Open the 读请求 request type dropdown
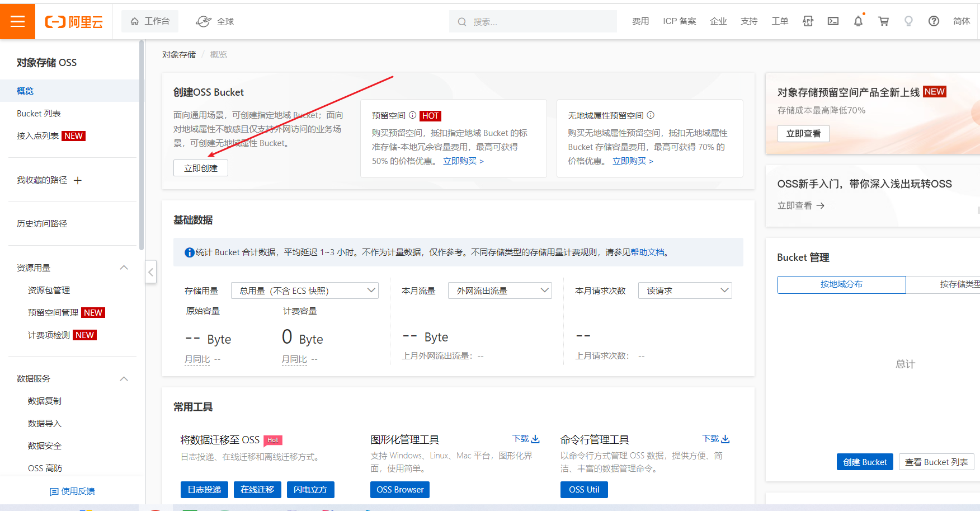980x511 pixels. 685,290
